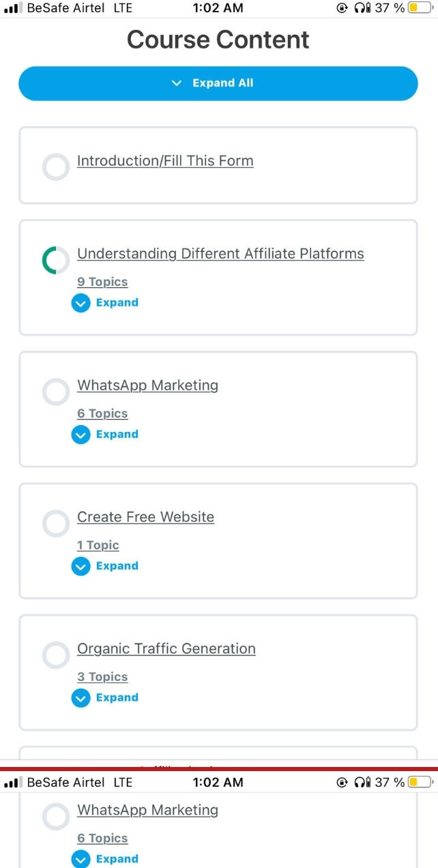Viewport: 438px width, 868px height.
Task: Tap cellular signal bars in topmost status bar
Action: [12, 8]
